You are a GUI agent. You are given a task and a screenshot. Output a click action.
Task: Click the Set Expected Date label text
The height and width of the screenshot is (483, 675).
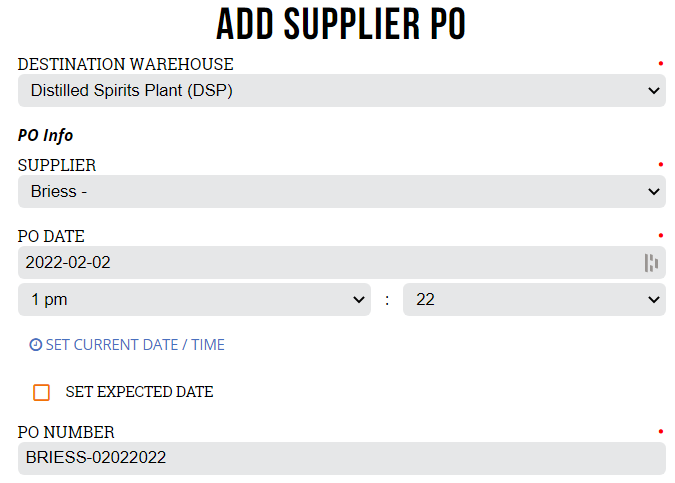pyautogui.click(x=139, y=392)
